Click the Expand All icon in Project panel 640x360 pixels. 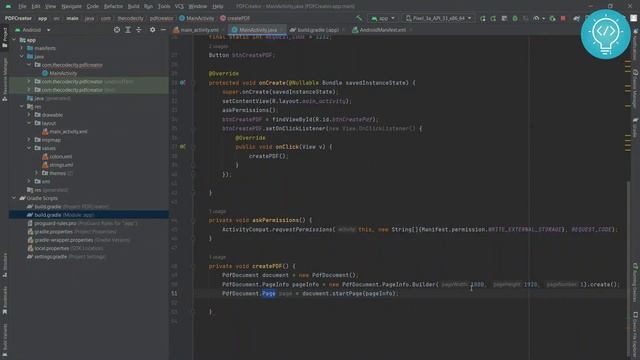pyautogui.click(x=128, y=30)
